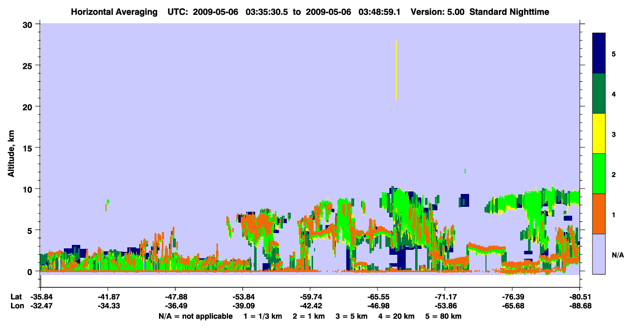Click the 'Lon' row label
This screenshot has height=330, width=644.
[x=16, y=306]
